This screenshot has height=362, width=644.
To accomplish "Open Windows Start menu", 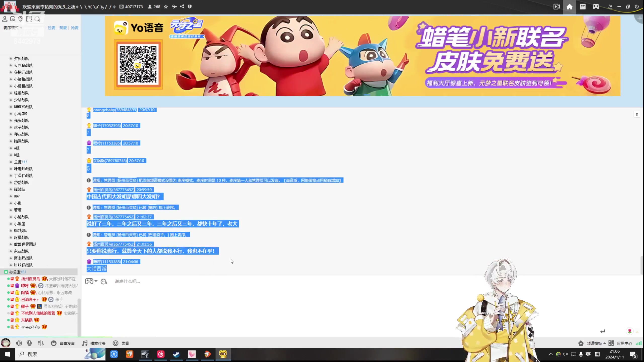I will tap(7, 354).
